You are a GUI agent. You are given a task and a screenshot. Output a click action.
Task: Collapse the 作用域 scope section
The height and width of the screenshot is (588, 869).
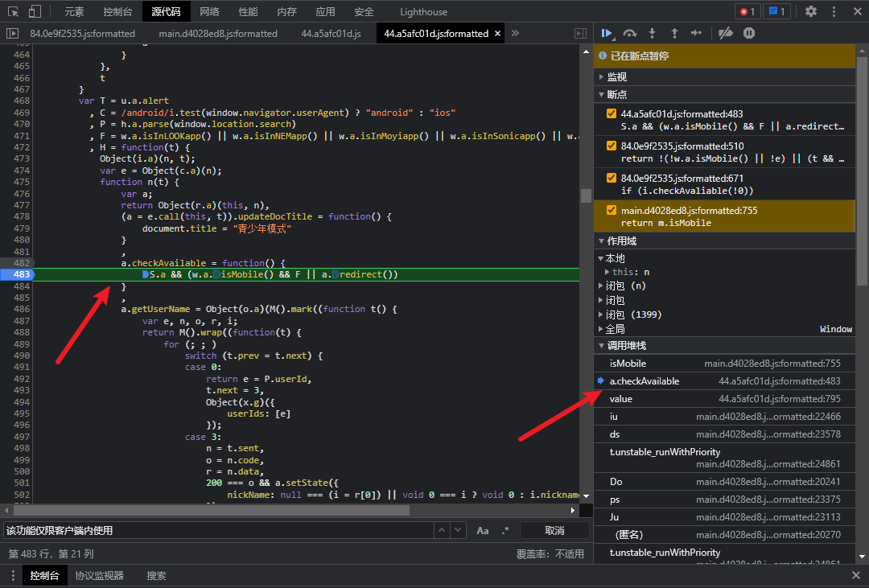tap(724, 241)
